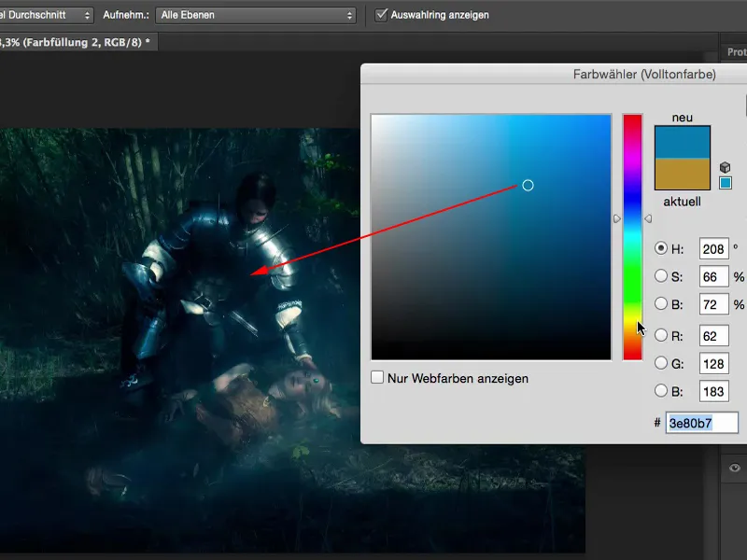Click the out-of-gamut warning cube icon

pos(726,167)
